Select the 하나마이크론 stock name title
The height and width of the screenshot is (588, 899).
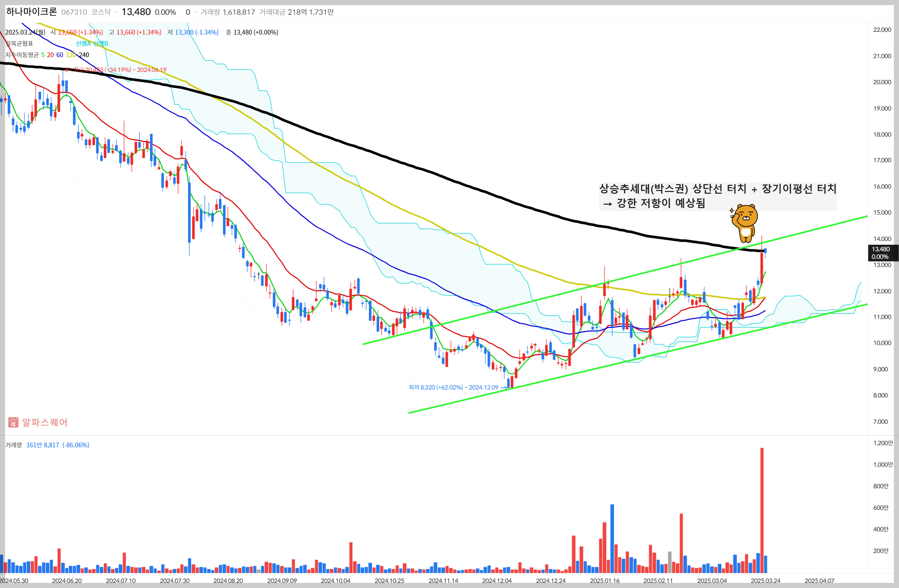[x=32, y=12]
